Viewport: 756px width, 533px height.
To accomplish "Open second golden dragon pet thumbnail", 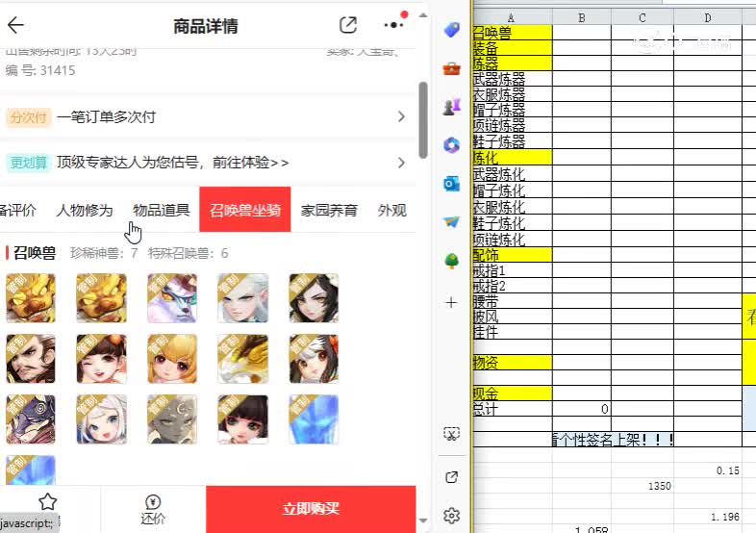I will 101,298.
